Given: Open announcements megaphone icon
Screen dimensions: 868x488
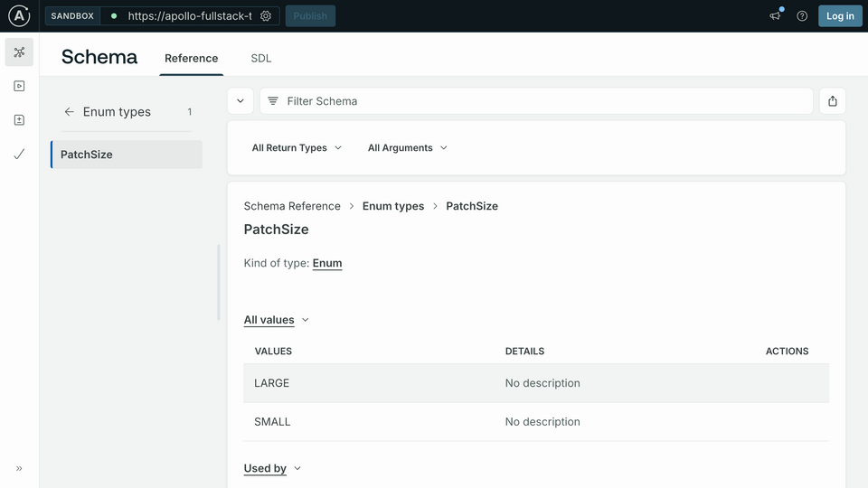Looking at the screenshot, I should click(x=775, y=16).
